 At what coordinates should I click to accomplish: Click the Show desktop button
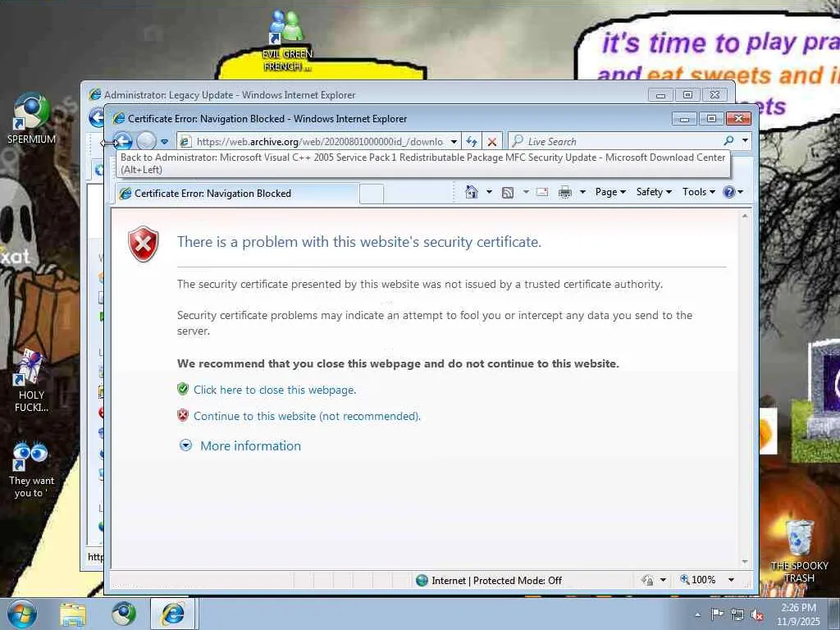pos(836,614)
